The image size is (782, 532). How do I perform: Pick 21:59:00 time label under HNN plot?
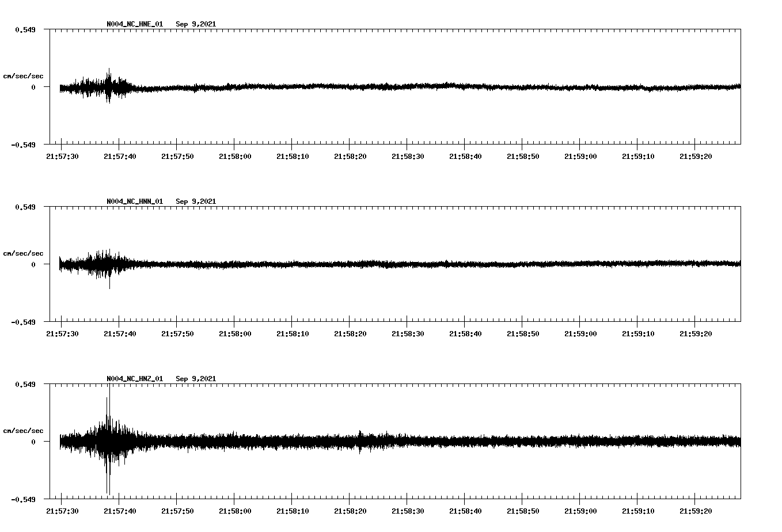click(580, 334)
